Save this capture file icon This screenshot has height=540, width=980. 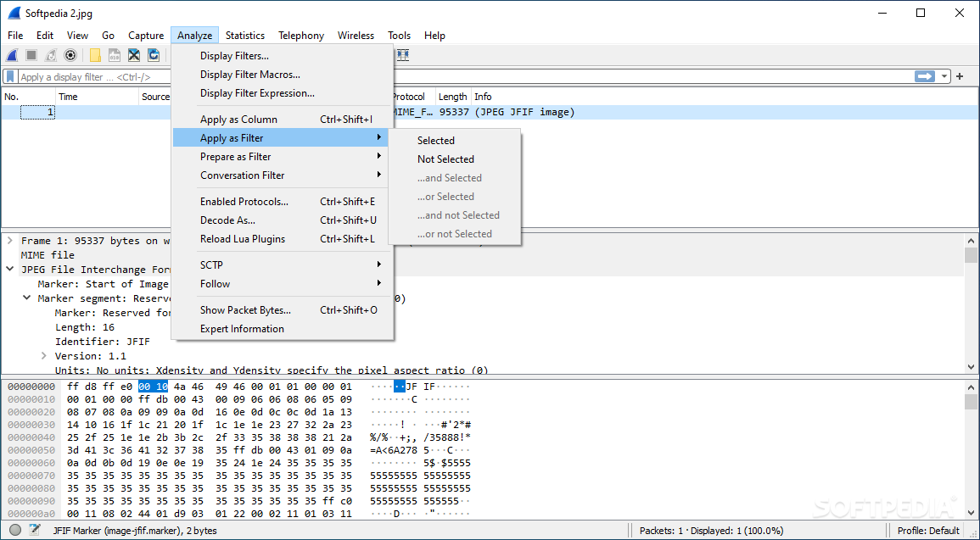click(x=115, y=56)
